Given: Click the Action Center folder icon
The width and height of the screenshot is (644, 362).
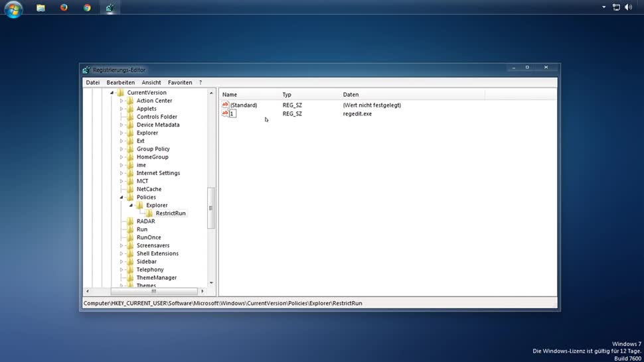Looking at the screenshot, I should [x=130, y=100].
